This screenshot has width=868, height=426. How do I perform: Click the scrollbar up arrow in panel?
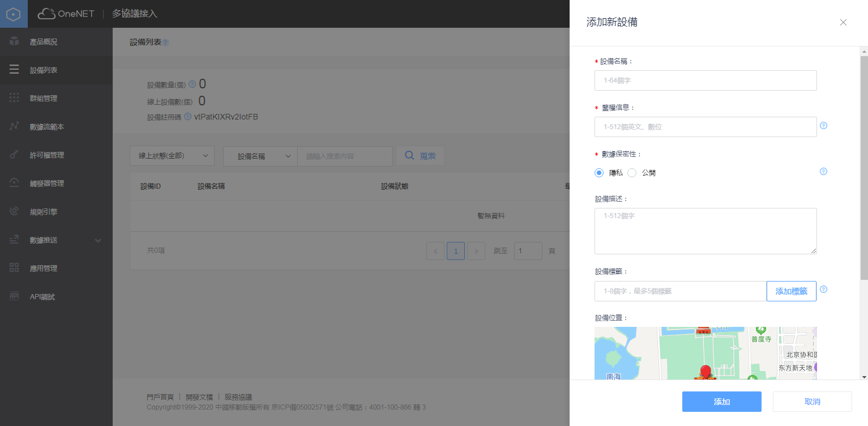(x=864, y=50)
